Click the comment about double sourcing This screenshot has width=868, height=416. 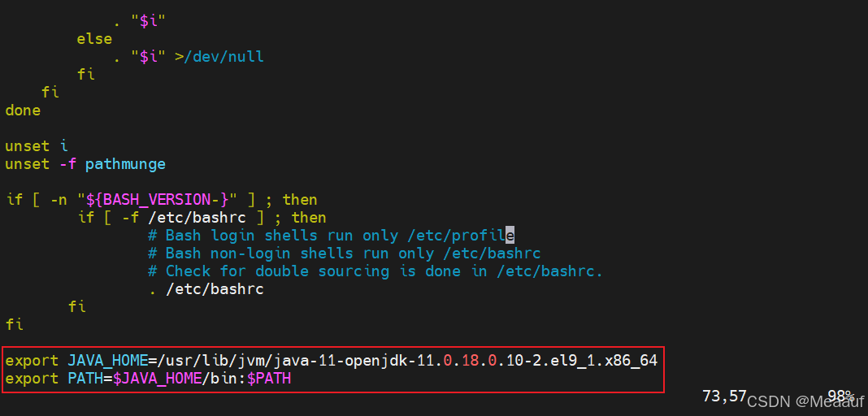pyautogui.click(x=375, y=271)
